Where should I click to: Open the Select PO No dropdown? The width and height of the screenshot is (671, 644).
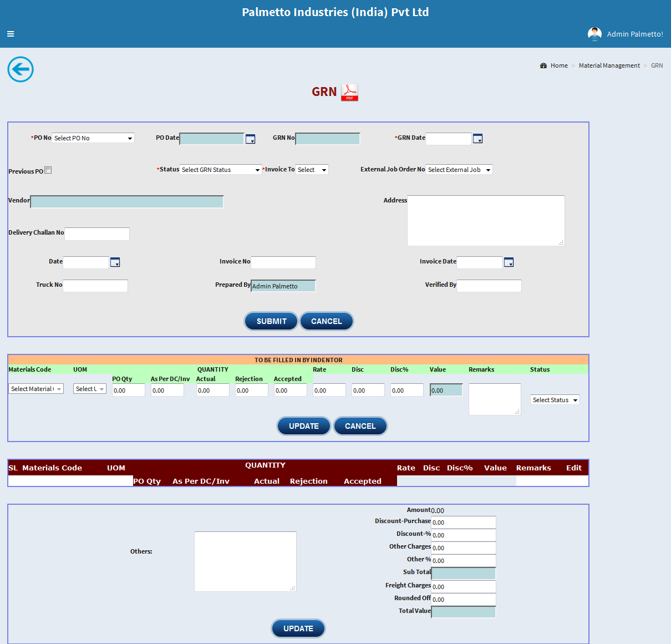(93, 138)
